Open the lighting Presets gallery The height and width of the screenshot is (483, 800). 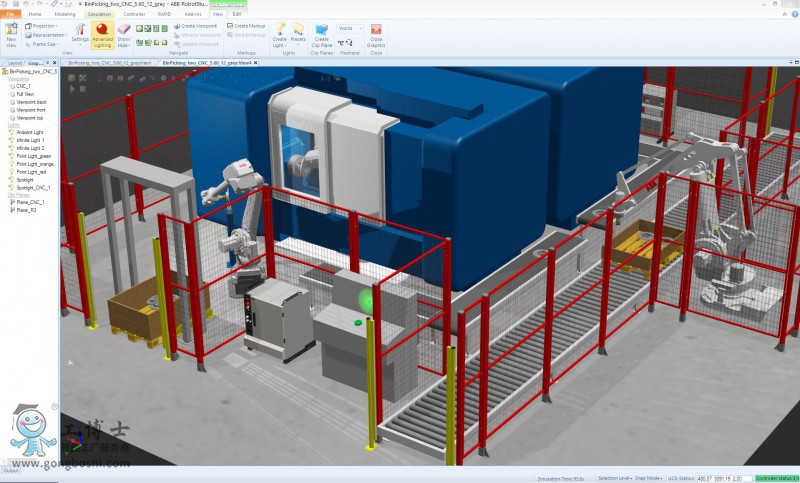click(x=298, y=33)
